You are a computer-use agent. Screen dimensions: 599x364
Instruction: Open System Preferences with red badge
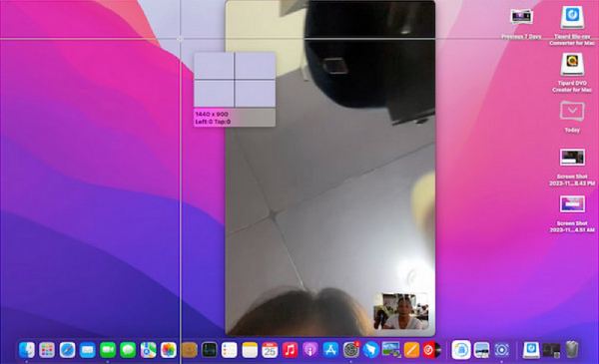(x=350, y=350)
